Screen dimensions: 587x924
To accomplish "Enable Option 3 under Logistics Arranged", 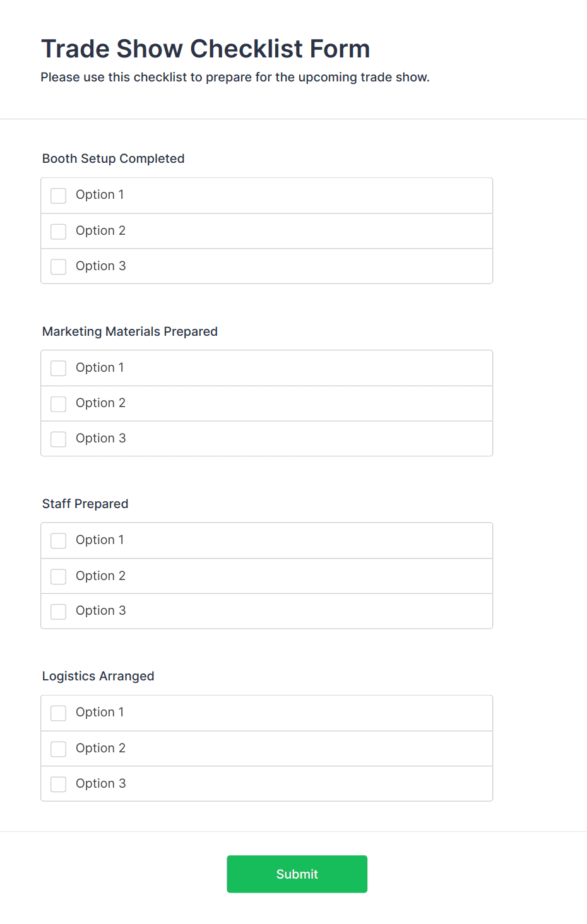I will pyautogui.click(x=59, y=784).
